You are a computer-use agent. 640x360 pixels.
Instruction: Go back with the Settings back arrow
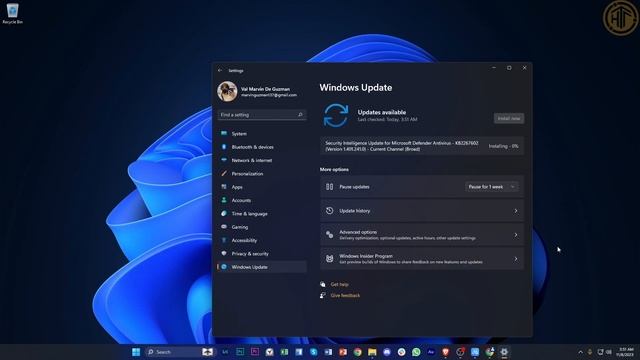pyautogui.click(x=220, y=70)
